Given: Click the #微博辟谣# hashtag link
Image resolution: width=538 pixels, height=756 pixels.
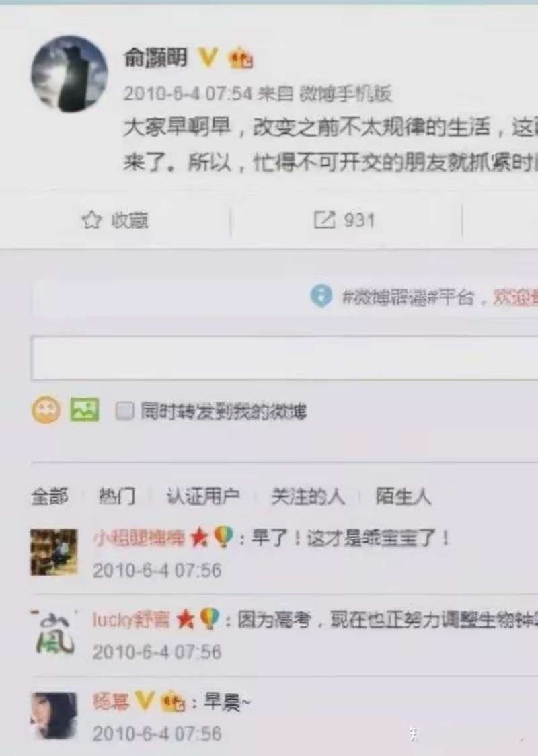Looking at the screenshot, I should tap(385, 297).
